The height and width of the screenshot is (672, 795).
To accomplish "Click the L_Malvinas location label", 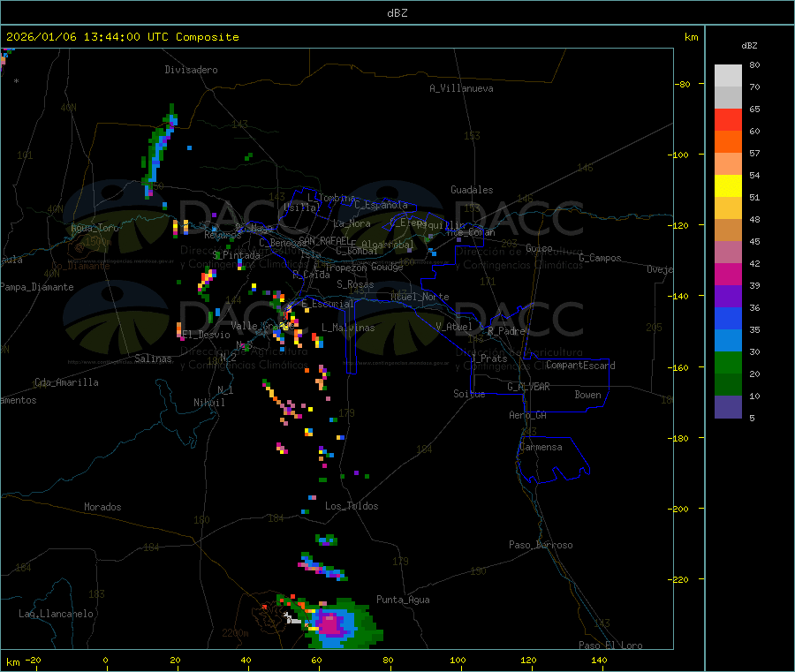I will [x=348, y=328].
